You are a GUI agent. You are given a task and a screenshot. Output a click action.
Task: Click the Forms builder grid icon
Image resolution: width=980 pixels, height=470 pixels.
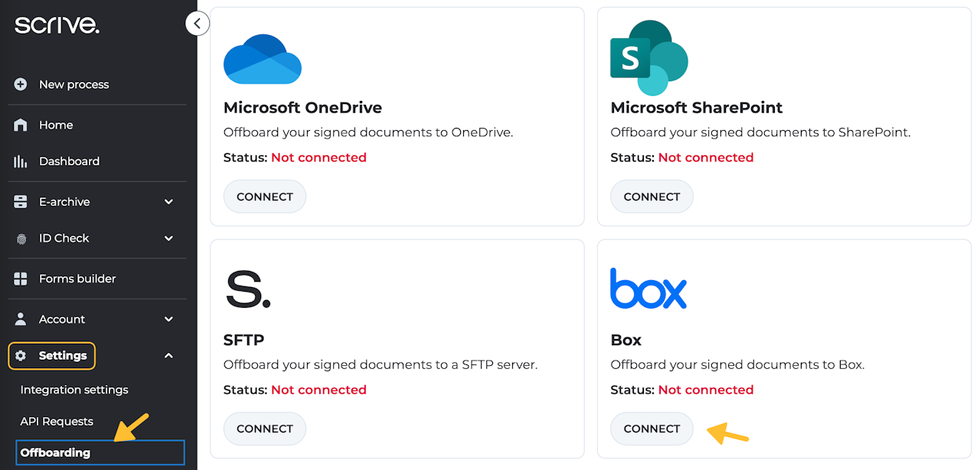click(21, 279)
